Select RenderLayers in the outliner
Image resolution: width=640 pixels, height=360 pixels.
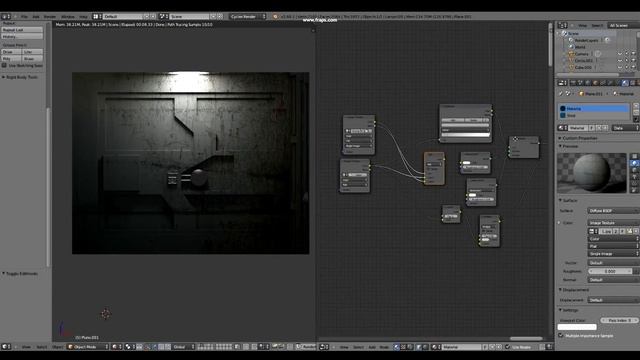[586, 40]
